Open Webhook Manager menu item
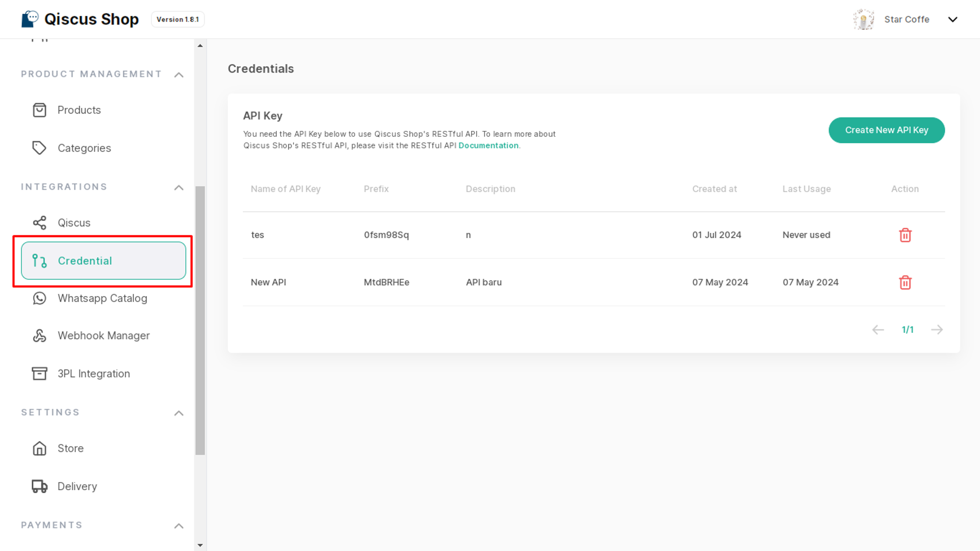Screen dimensions: 980x551 coord(103,335)
